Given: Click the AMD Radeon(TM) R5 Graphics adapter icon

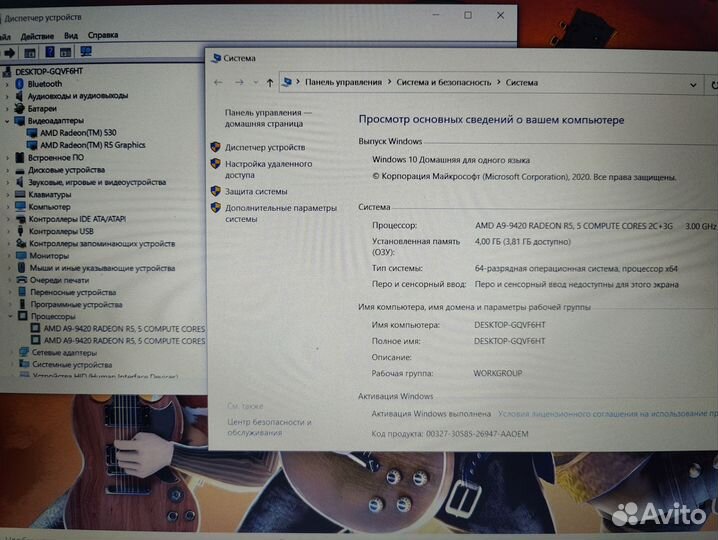Looking at the screenshot, I should [32, 145].
